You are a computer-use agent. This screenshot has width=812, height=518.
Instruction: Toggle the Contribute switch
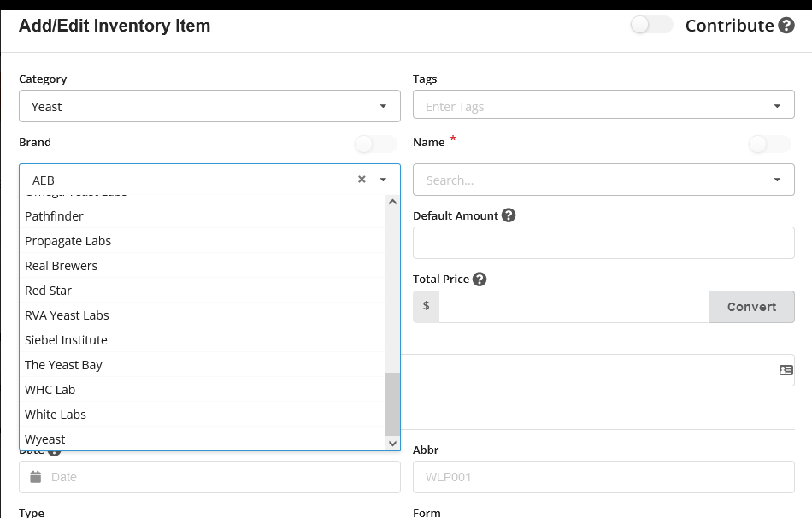[x=652, y=26]
